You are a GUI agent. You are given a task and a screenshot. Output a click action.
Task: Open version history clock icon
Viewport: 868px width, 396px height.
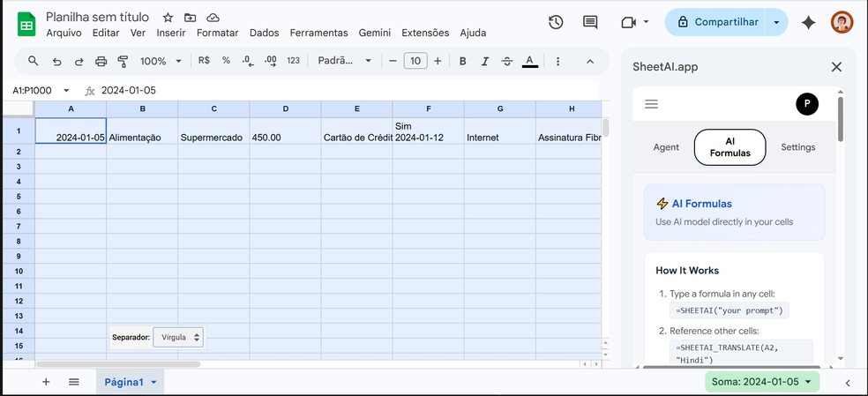[555, 22]
